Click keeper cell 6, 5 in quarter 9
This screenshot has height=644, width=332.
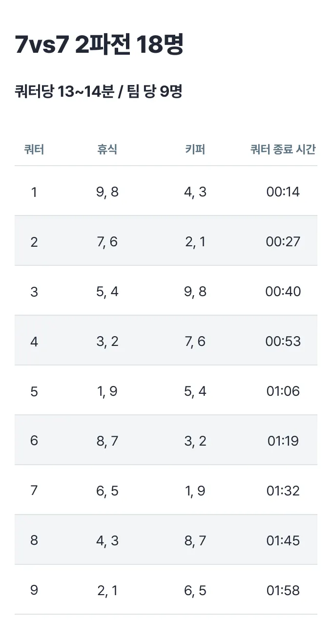195,591
